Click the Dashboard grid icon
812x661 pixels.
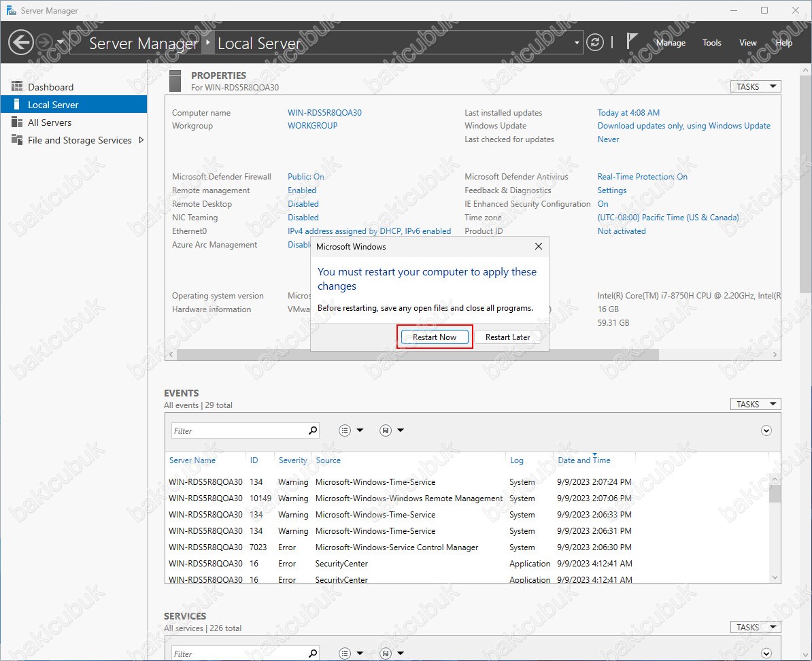pyautogui.click(x=17, y=86)
